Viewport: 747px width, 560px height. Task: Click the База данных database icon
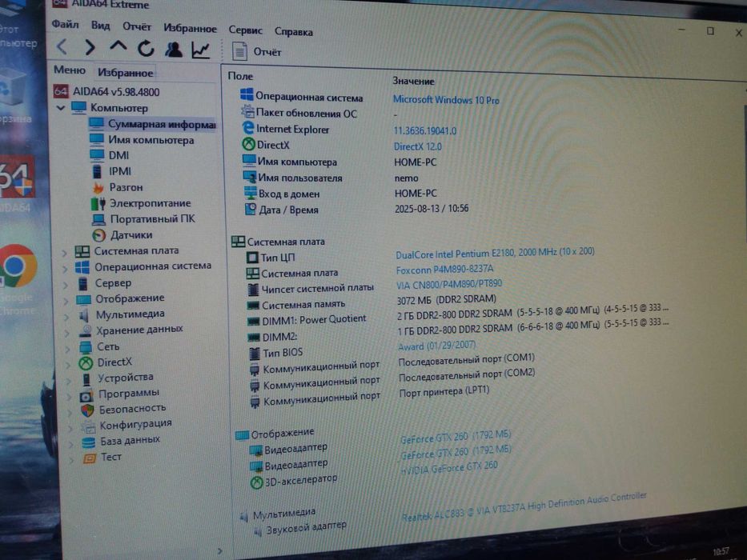[89, 443]
